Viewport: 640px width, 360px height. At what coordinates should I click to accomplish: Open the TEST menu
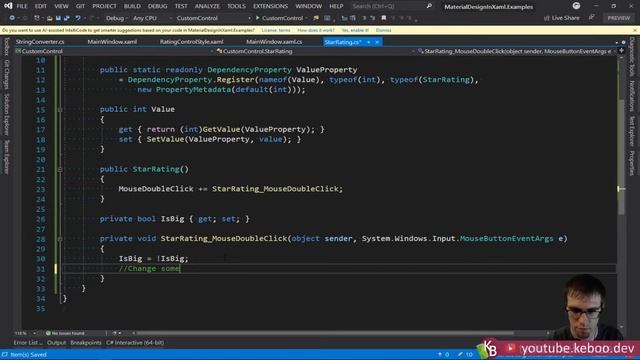pyautogui.click(x=181, y=6)
